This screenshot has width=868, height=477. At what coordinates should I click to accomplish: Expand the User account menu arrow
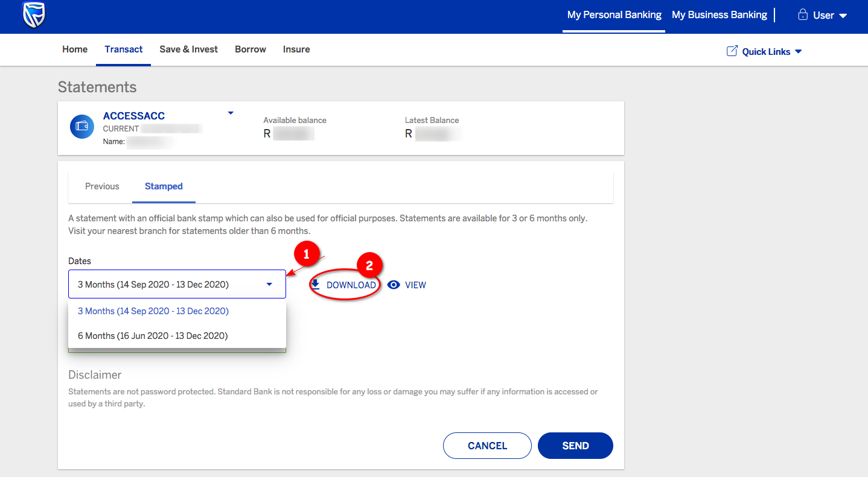[843, 16]
